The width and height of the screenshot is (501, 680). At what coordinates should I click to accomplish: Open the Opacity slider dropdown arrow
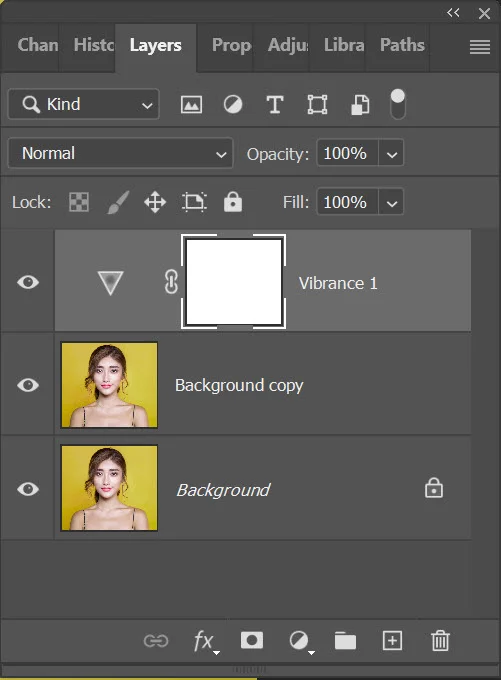pyautogui.click(x=392, y=153)
